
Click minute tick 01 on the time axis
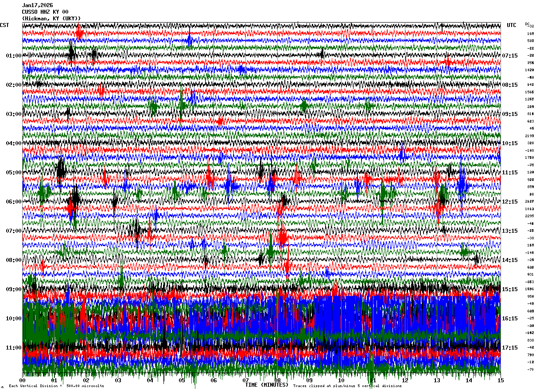tap(54, 380)
